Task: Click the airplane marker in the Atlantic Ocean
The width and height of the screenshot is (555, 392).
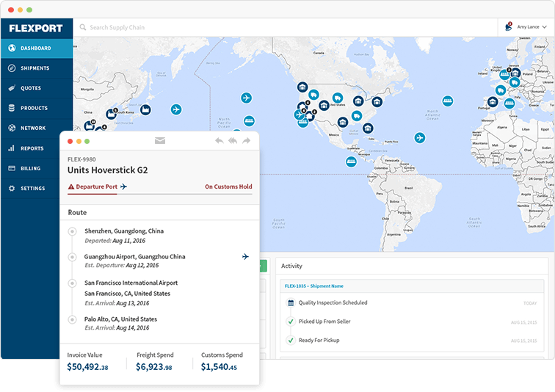Action: 419,137
